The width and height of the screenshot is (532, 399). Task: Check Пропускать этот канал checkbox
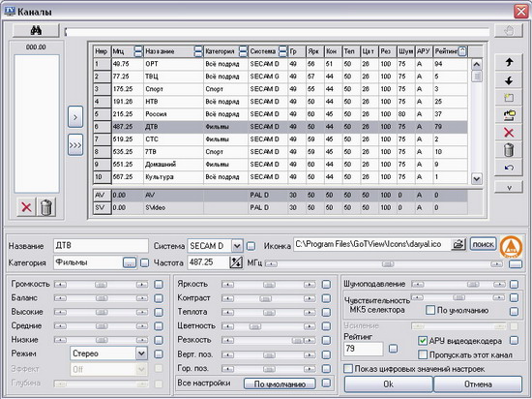coord(423,354)
